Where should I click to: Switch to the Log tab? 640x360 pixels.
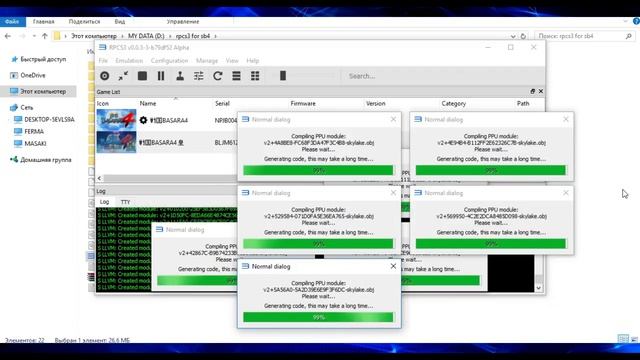[x=104, y=202]
